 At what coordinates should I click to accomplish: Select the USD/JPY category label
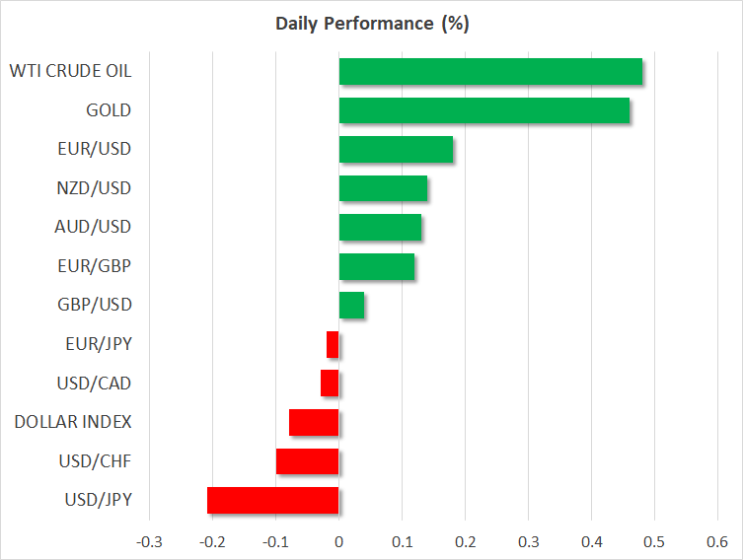pos(98,500)
